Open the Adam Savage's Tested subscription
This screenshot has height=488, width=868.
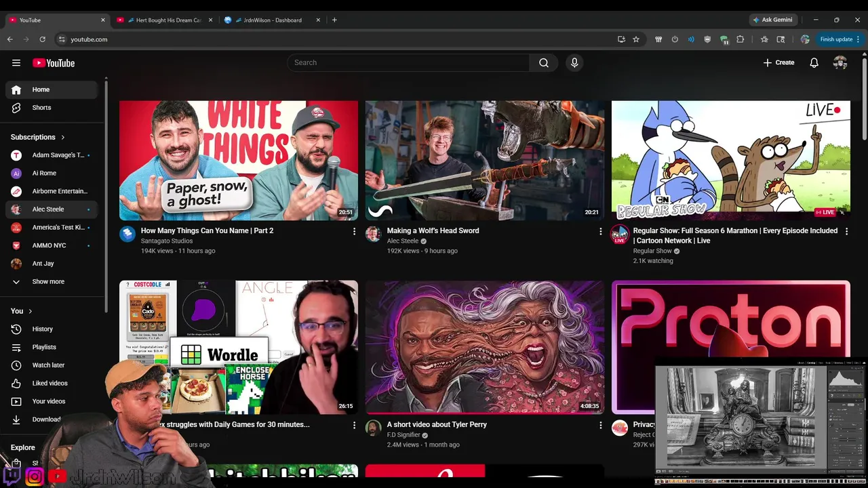pyautogui.click(x=52, y=155)
